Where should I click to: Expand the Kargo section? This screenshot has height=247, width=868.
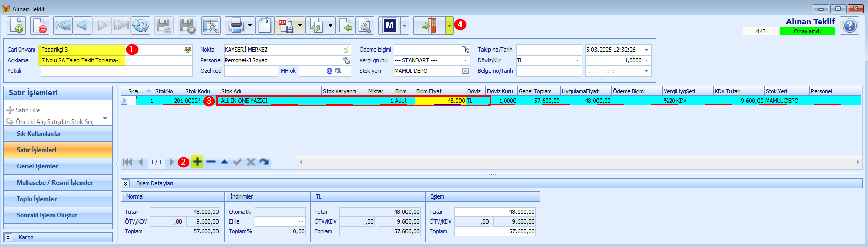point(8,237)
